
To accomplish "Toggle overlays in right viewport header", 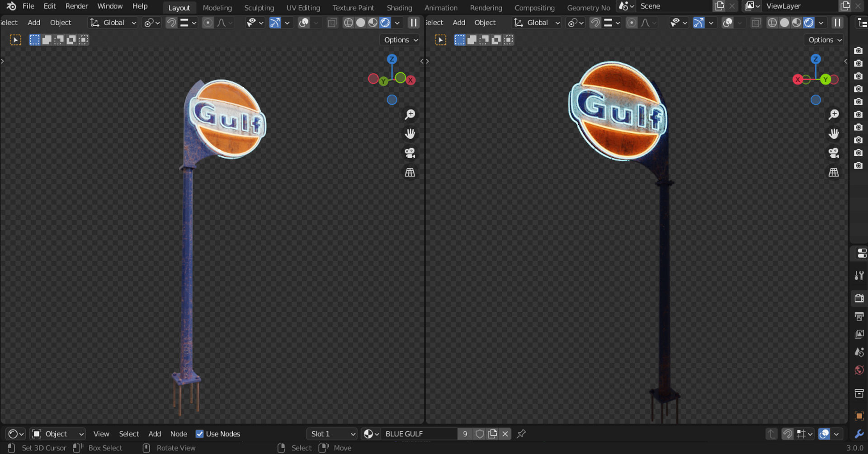I will coord(727,23).
